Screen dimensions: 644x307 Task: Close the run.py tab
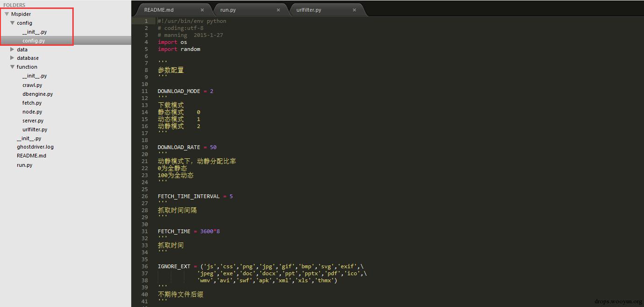tap(278, 10)
